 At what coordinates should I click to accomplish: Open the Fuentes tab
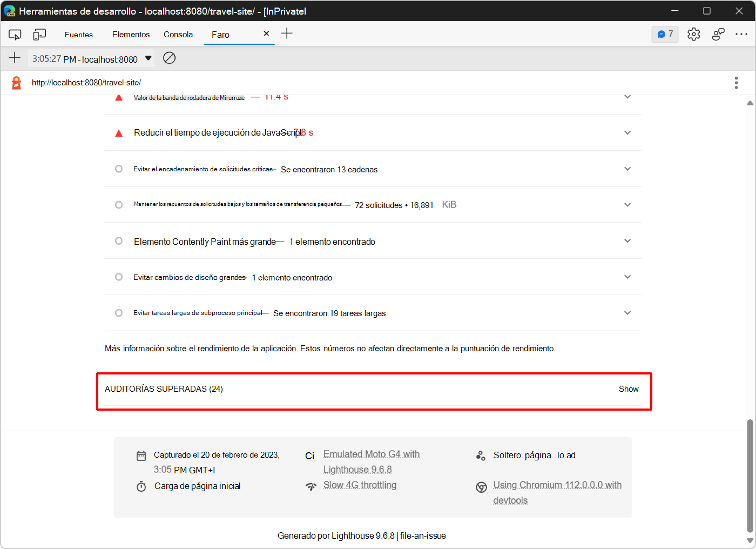pos(79,35)
